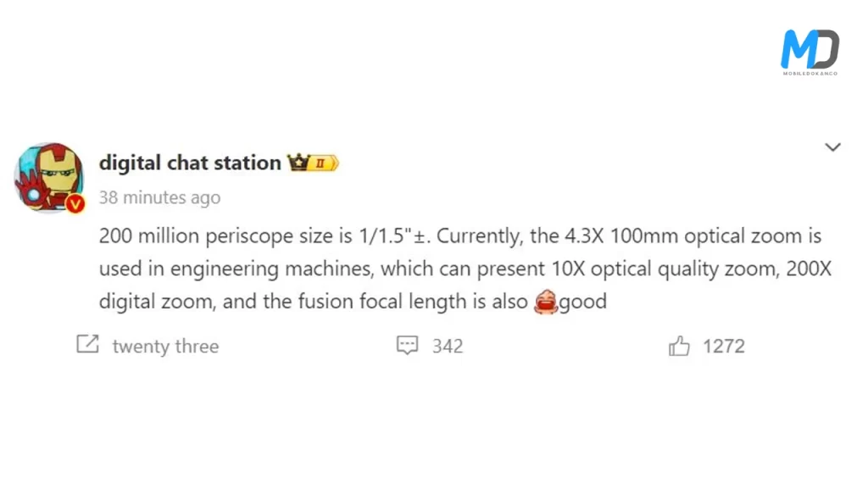Click the crown membership badge beside the username
The width and height of the screenshot is (868, 488).
(298, 162)
